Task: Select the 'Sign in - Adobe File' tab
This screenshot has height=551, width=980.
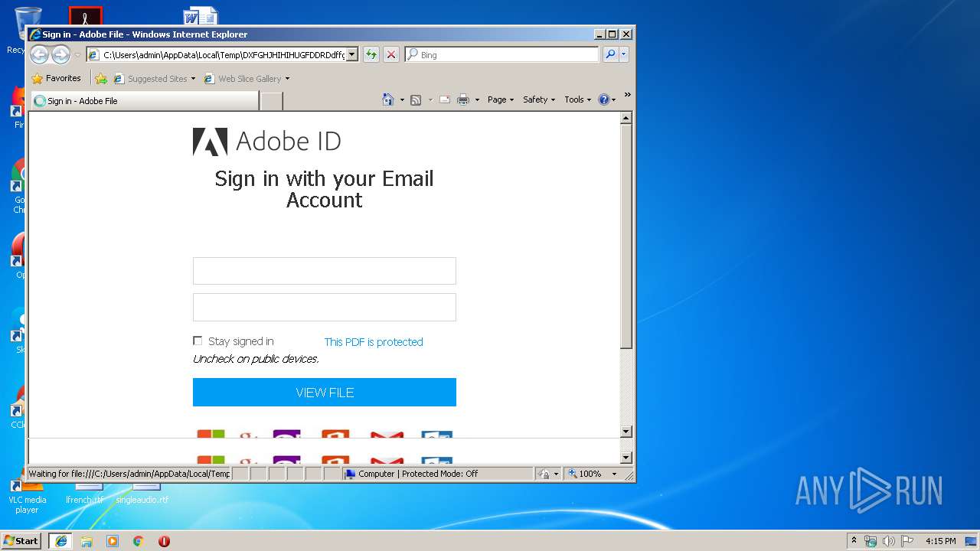Action: [x=143, y=101]
